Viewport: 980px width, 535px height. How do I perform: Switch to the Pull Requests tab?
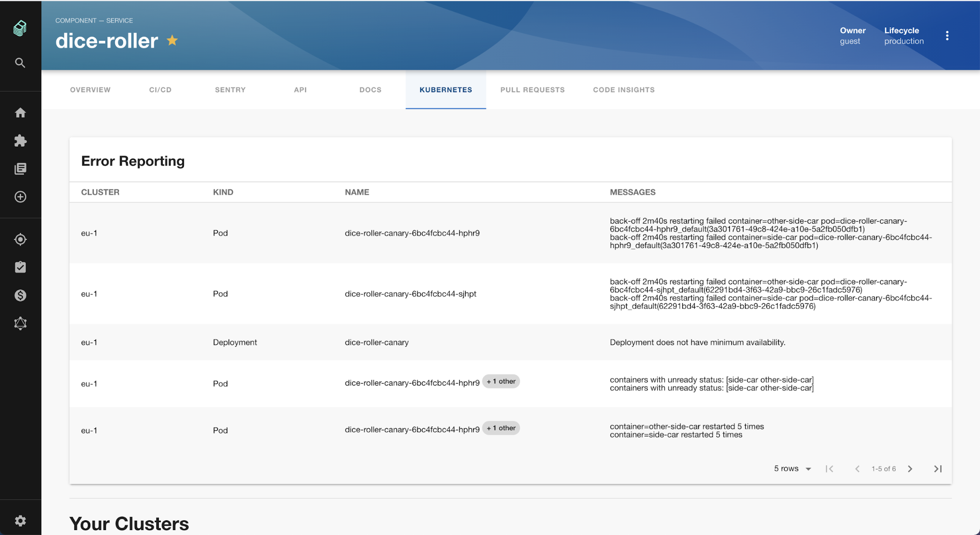532,90
